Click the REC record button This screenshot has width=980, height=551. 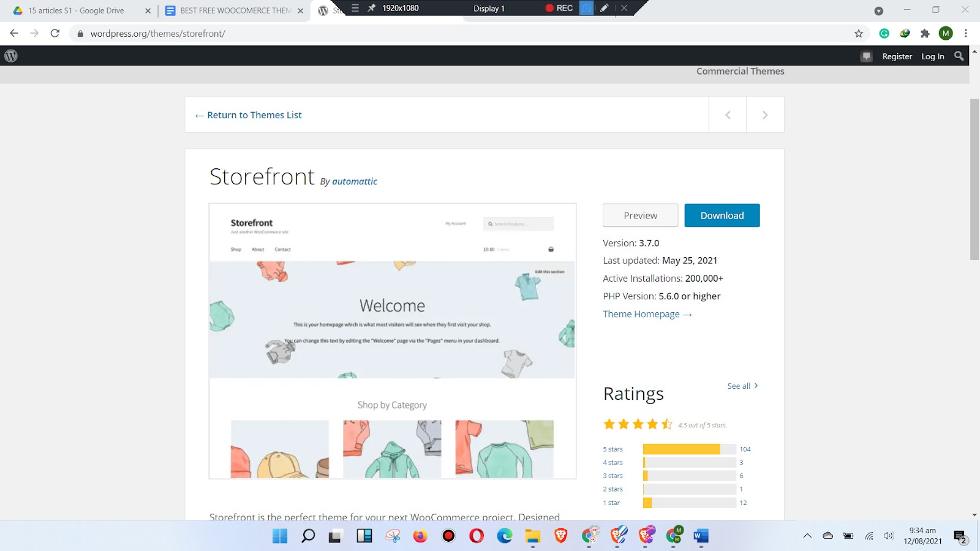click(x=559, y=8)
